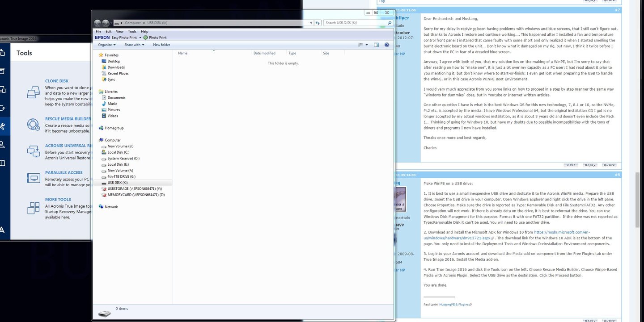Viewport: 644px width, 322px height.
Task: Open the Tools menu
Action: click(132, 32)
